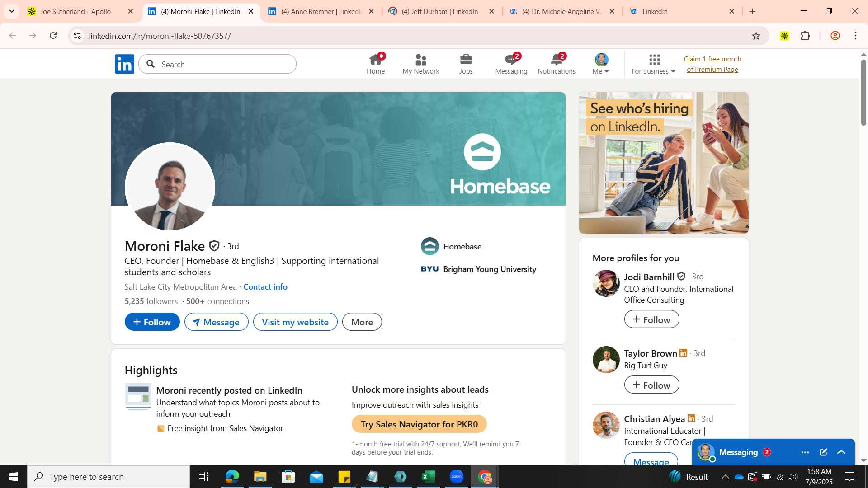Reload the page
Image resolution: width=868 pixels, height=488 pixels.
click(x=53, y=36)
